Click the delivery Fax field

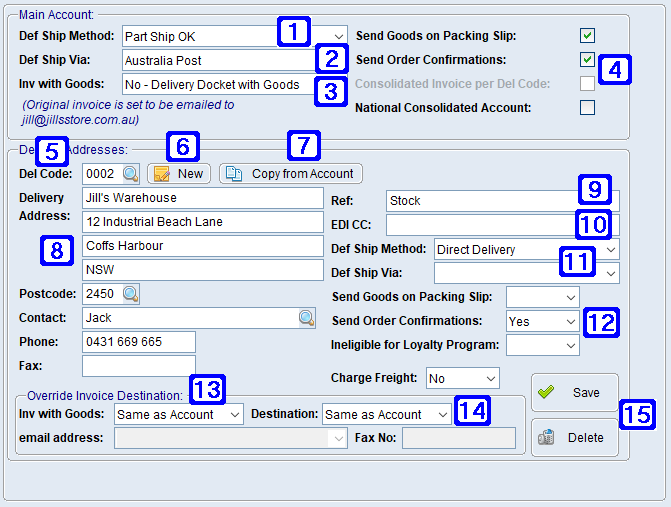tap(139, 366)
